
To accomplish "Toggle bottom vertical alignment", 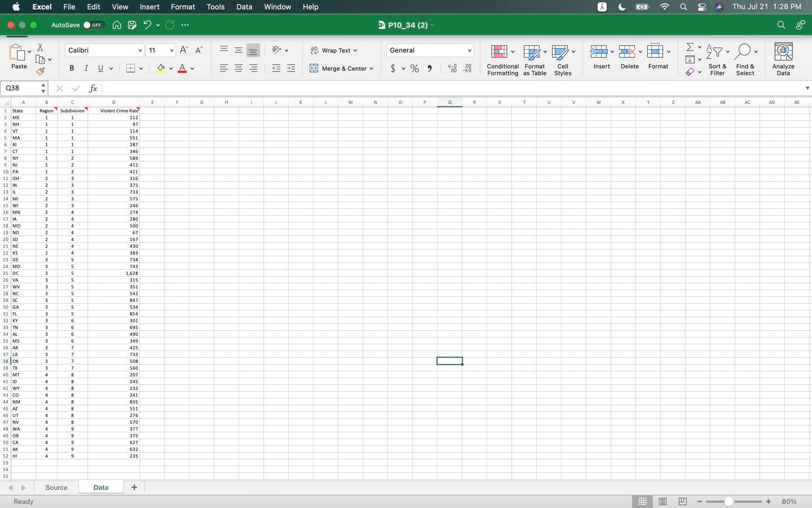I will coord(253,50).
